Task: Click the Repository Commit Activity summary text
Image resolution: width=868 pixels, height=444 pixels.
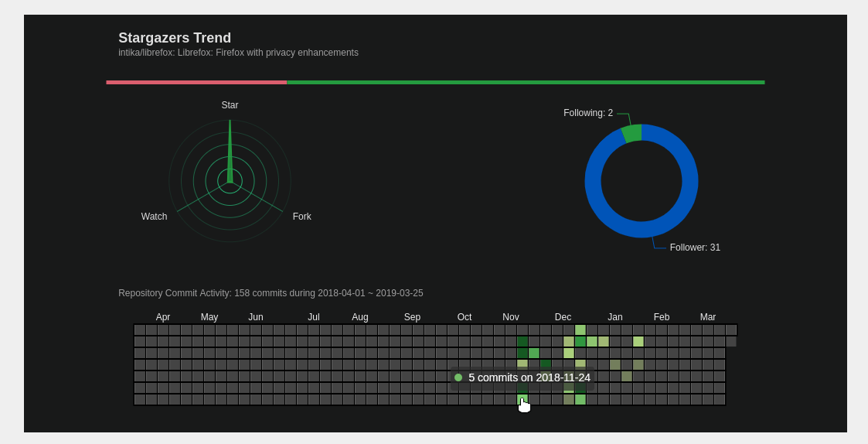Action: (x=271, y=293)
